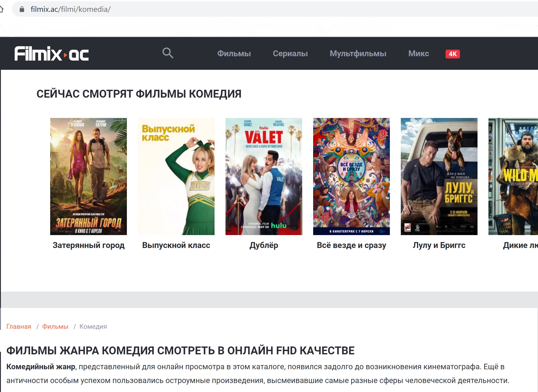Open the search magnifier icon

click(x=168, y=53)
